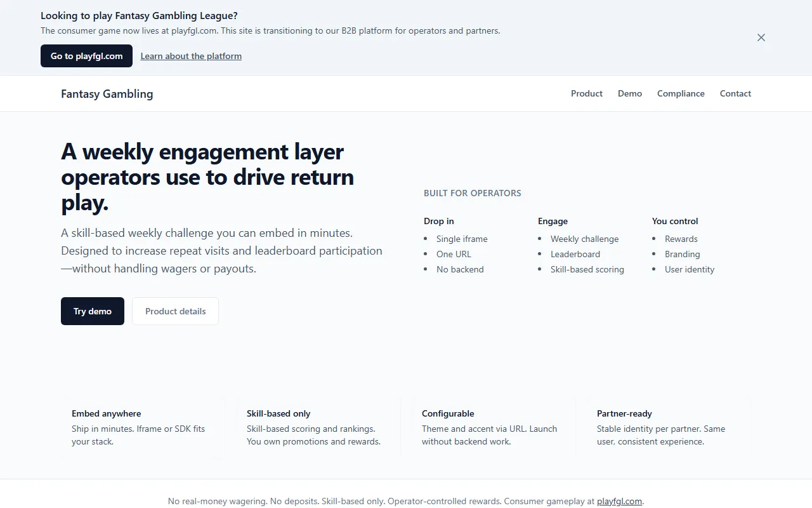
Task: Open the Product navigation item
Action: click(586, 93)
